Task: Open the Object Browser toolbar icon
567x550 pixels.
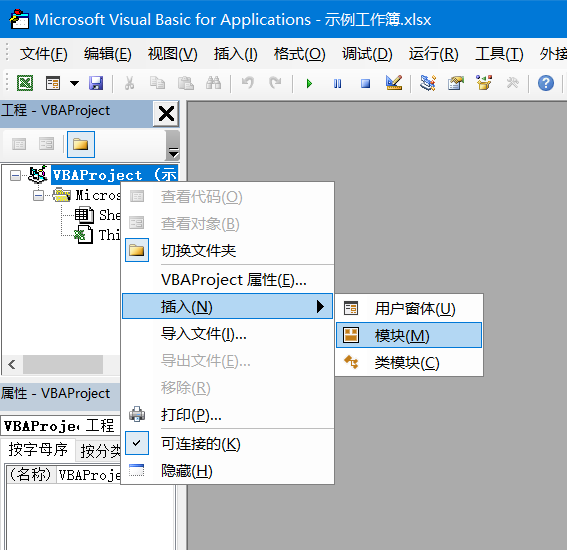Action: (x=484, y=84)
